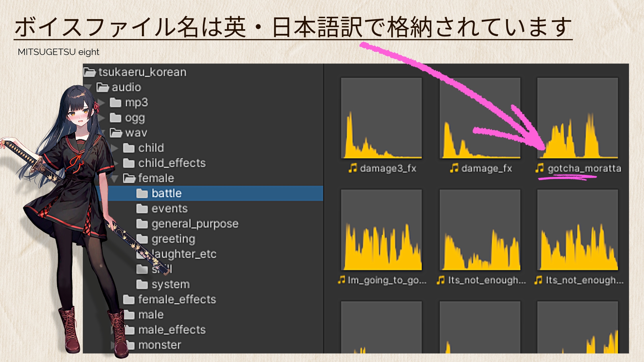This screenshot has height=362, width=644.
Task: Click the female_effects folder icon
Action: (x=129, y=300)
